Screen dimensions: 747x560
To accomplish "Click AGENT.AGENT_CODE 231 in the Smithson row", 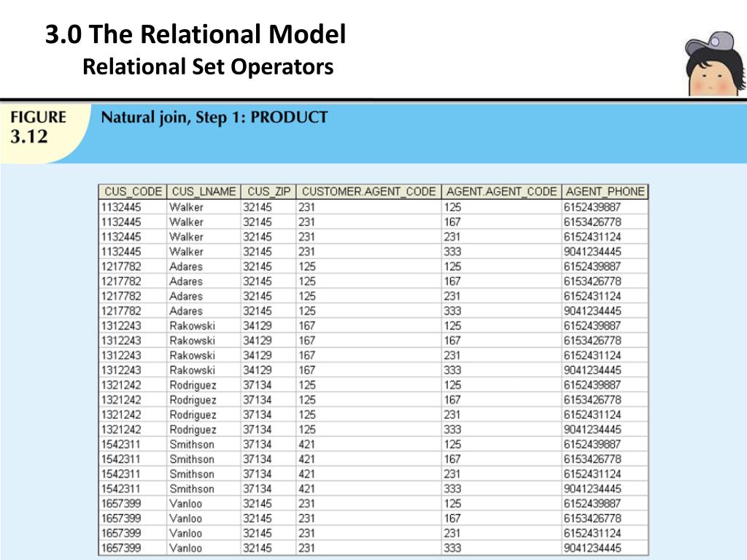I will tap(452, 474).
